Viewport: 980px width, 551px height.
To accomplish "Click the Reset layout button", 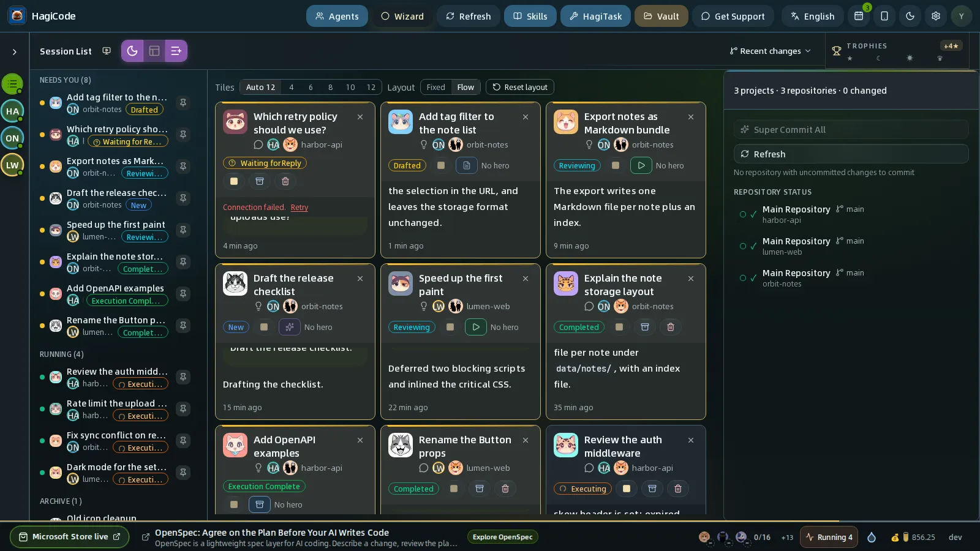I will [x=520, y=87].
